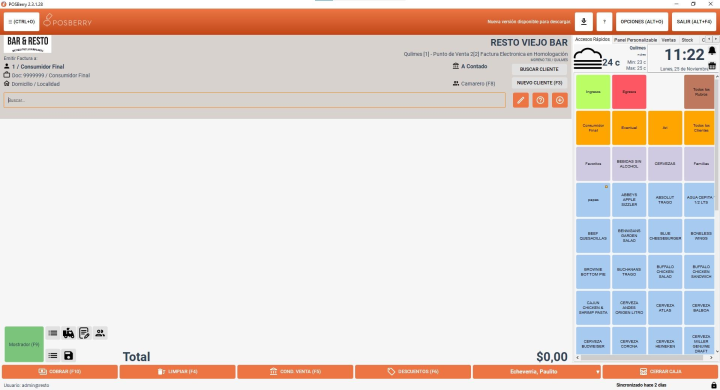The width and height of the screenshot is (720, 390).
Task: Click the brown Todos los Rubros tile
Action: [700, 92]
